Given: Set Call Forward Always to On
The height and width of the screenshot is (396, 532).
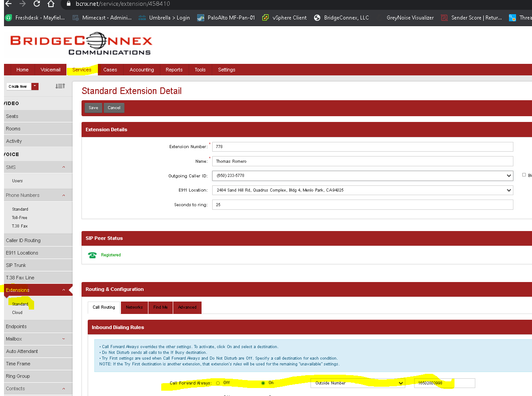Looking at the screenshot, I should pyautogui.click(x=263, y=383).
